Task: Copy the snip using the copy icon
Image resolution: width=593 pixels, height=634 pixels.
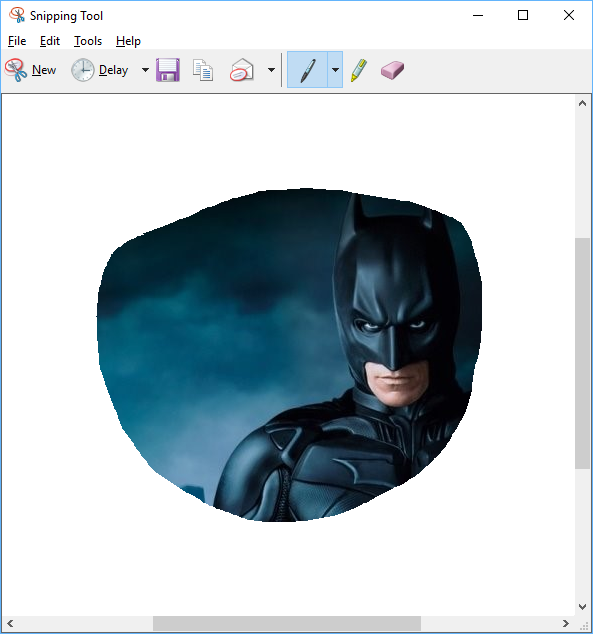Action: [203, 70]
